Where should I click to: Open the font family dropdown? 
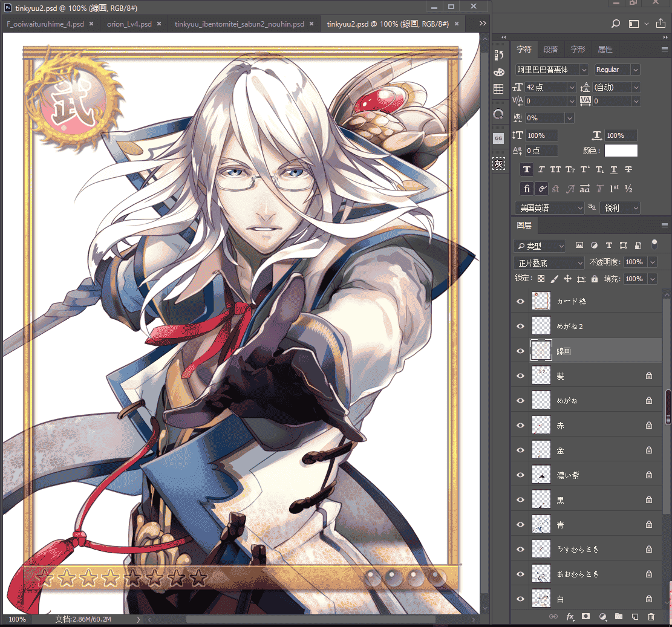pos(584,70)
